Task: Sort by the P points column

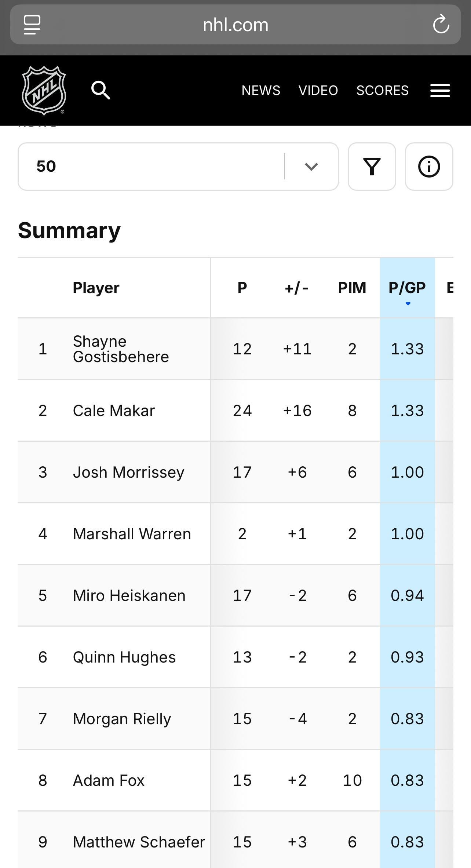Action: pyautogui.click(x=242, y=288)
